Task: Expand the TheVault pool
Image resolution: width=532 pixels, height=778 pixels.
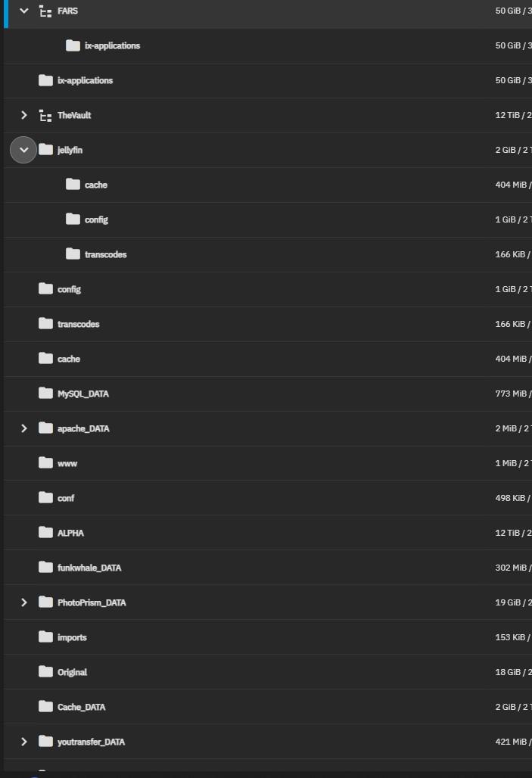Action: (23, 115)
